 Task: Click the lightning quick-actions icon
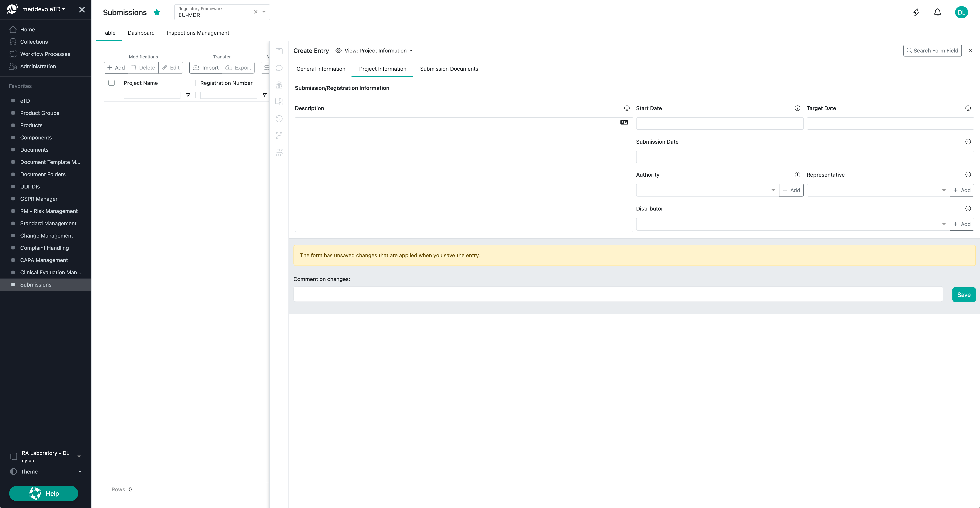click(x=916, y=12)
